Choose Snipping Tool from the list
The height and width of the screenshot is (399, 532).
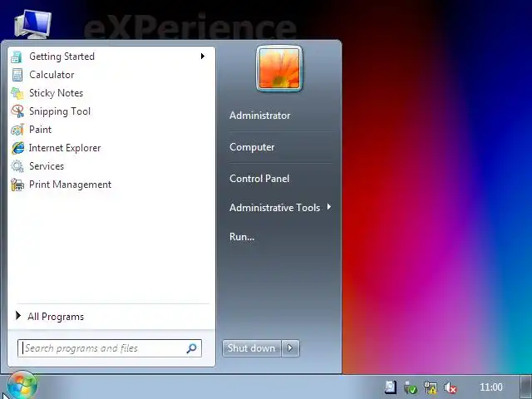click(x=111, y=111)
